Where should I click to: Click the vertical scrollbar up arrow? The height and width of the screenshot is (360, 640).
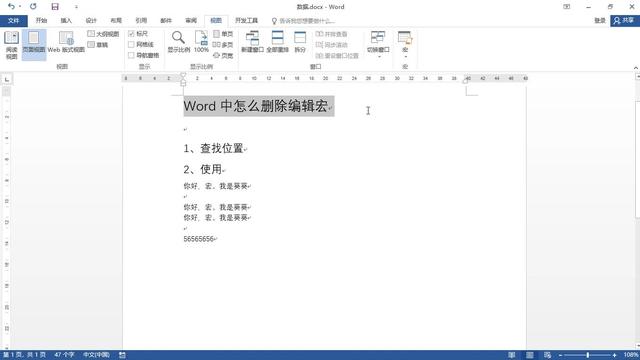[638, 77]
